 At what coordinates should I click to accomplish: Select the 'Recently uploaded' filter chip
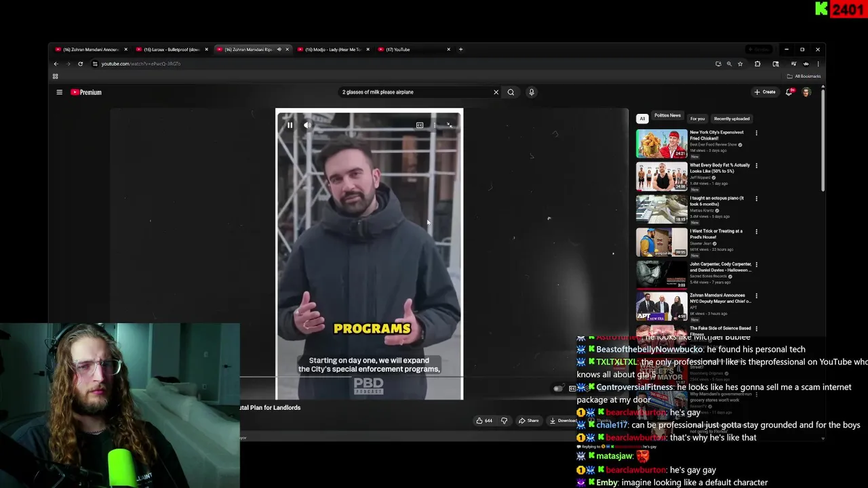click(732, 119)
